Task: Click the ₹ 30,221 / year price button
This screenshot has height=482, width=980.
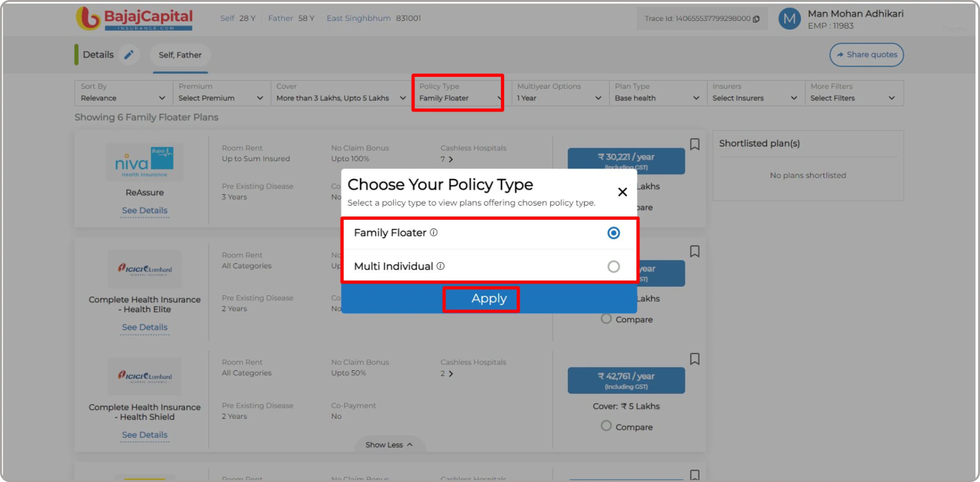Action: coord(626,161)
